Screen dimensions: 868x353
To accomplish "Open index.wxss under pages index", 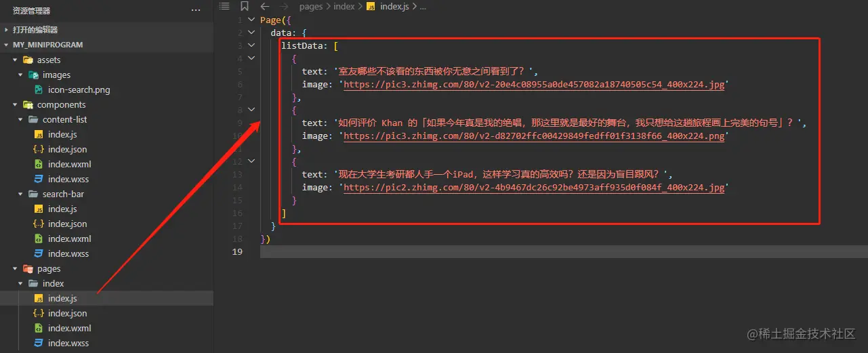I will pyautogui.click(x=106, y=343).
